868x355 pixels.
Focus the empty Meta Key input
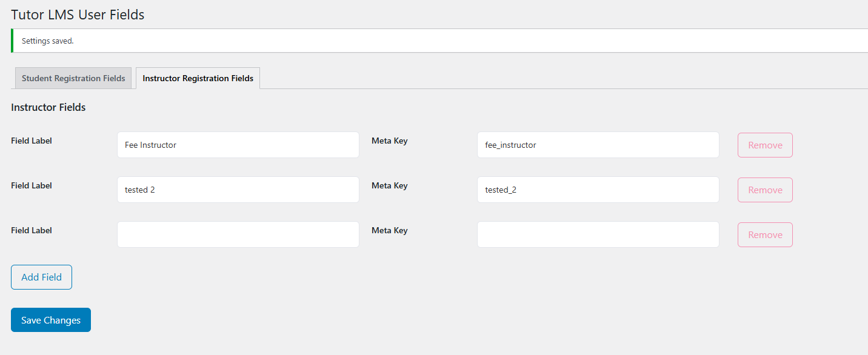[x=598, y=234]
